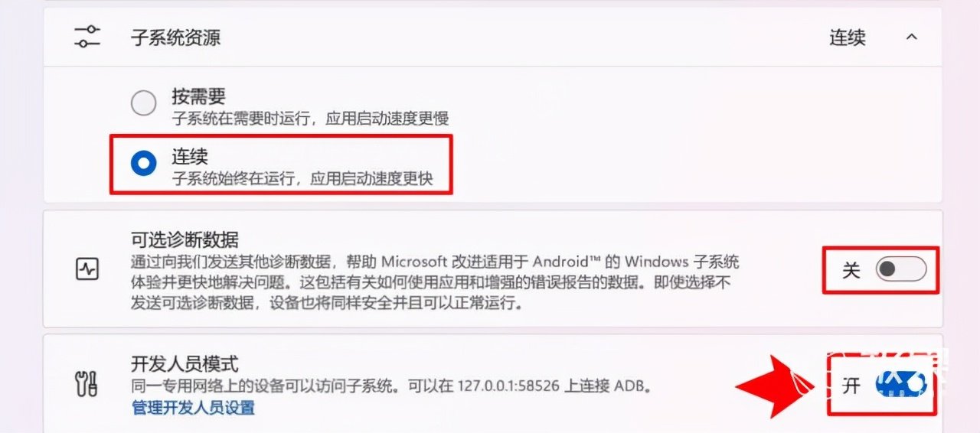Viewport: 980px width, 433px height.
Task: Collapse 子系统资源 section with the chevron
Action: pyautogui.click(x=911, y=37)
